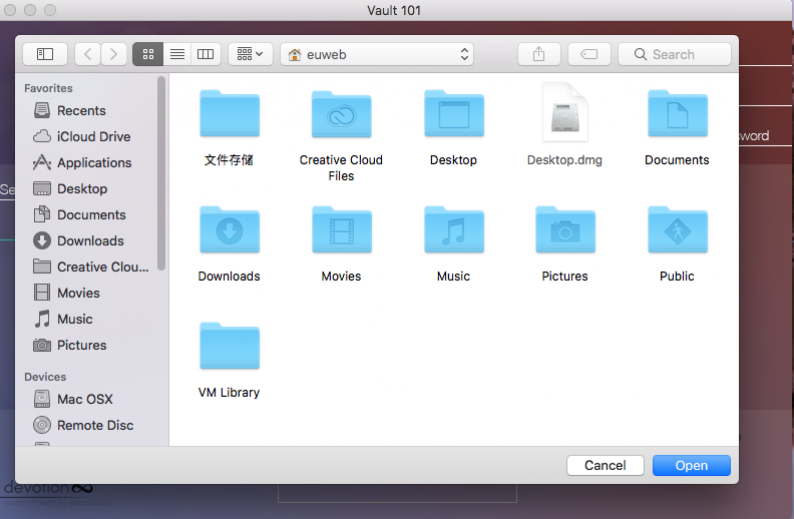Select Applications in the sidebar

(90, 163)
